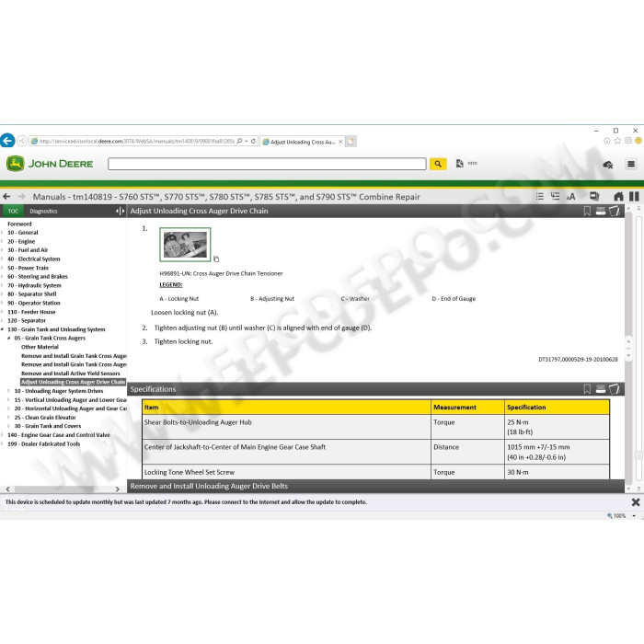The height and width of the screenshot is (644, 644).
Task: Click the enlarge image icon beside thumbnail
Action: tap(216, 259)
